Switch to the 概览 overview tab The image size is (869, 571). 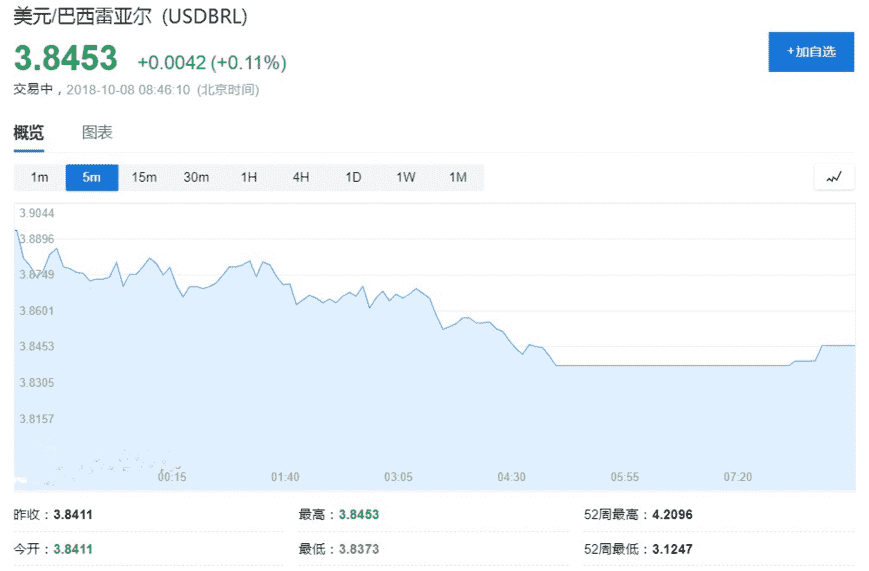(x=28, y=133)
